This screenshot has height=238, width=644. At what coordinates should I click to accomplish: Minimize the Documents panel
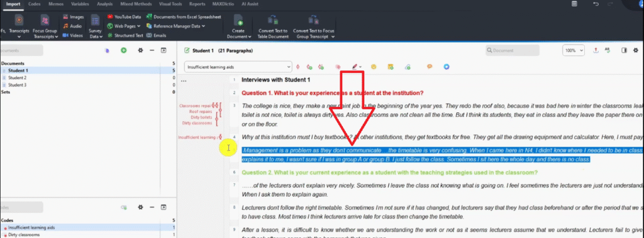point(152,50)
